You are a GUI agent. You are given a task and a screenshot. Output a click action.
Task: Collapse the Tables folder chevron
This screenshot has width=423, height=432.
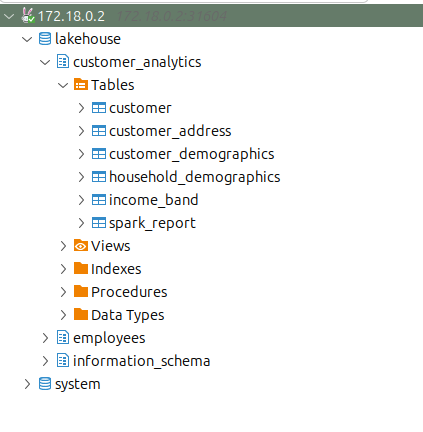coord(63,85)
